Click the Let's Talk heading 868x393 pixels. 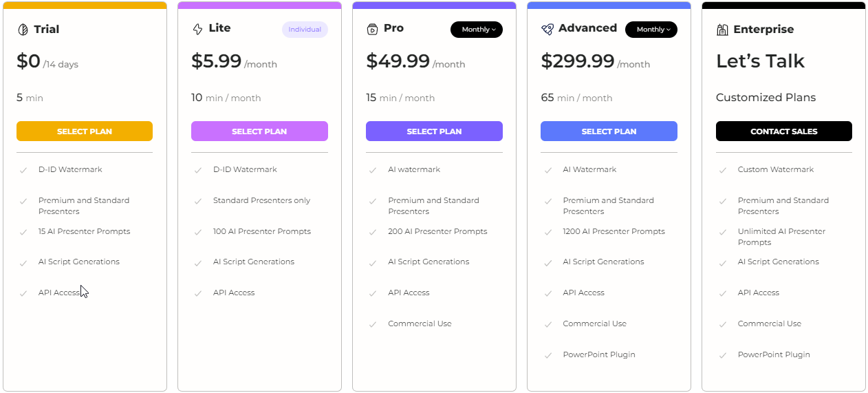click(x=760, y=61)
